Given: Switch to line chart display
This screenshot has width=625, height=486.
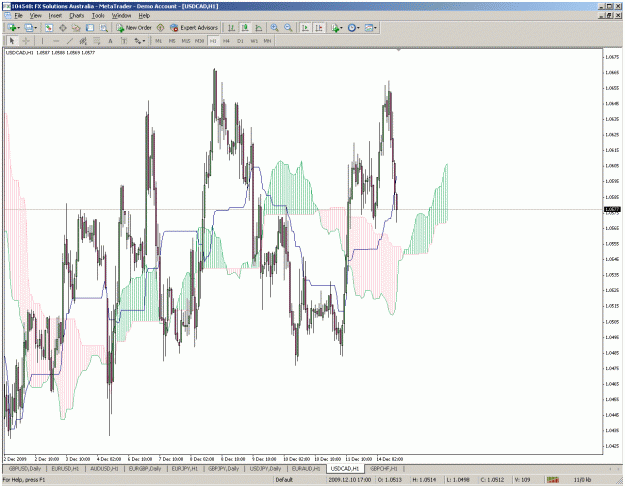Looking at the screenshot, I should pyautogui.click(x=259, y=28).
